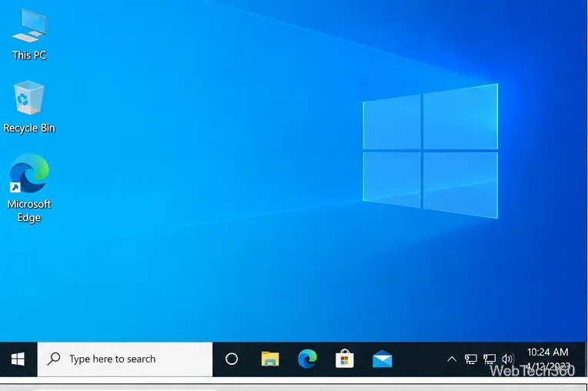
Task: Select the This PC desktop icon
Action: [x=29, y=34]
